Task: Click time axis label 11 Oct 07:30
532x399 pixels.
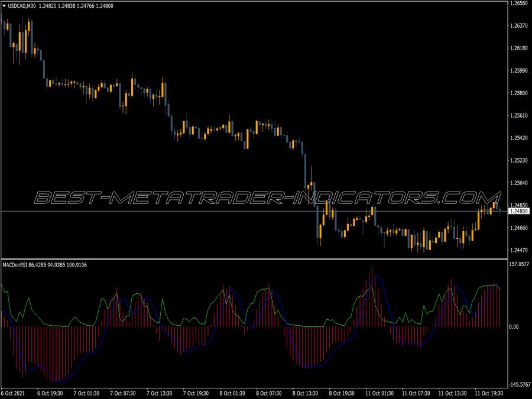Action: pos(416,394)
